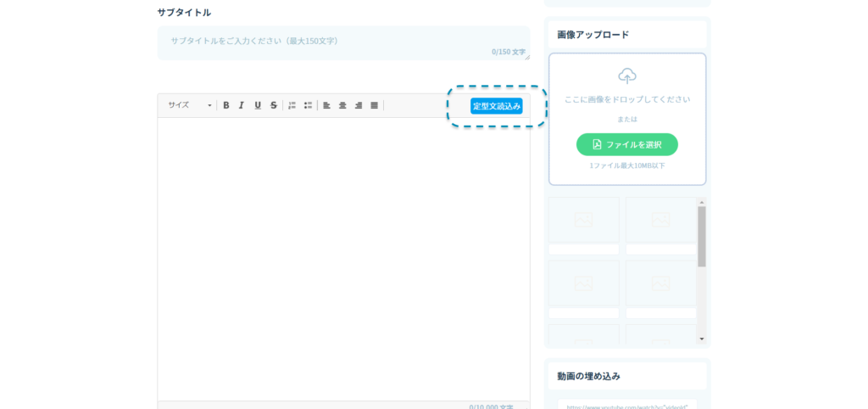Toggle underline formatting button
The image size is (868, 409).
[258, 105]
